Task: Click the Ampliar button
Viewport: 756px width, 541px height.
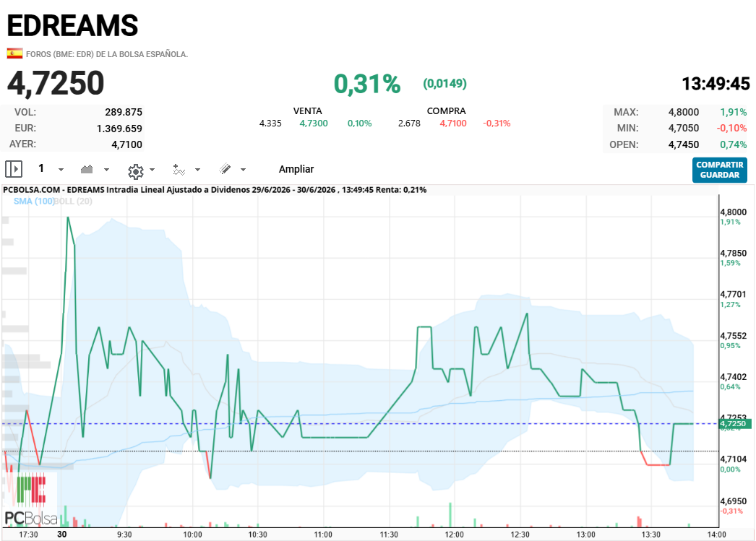Action: (296, 169)
